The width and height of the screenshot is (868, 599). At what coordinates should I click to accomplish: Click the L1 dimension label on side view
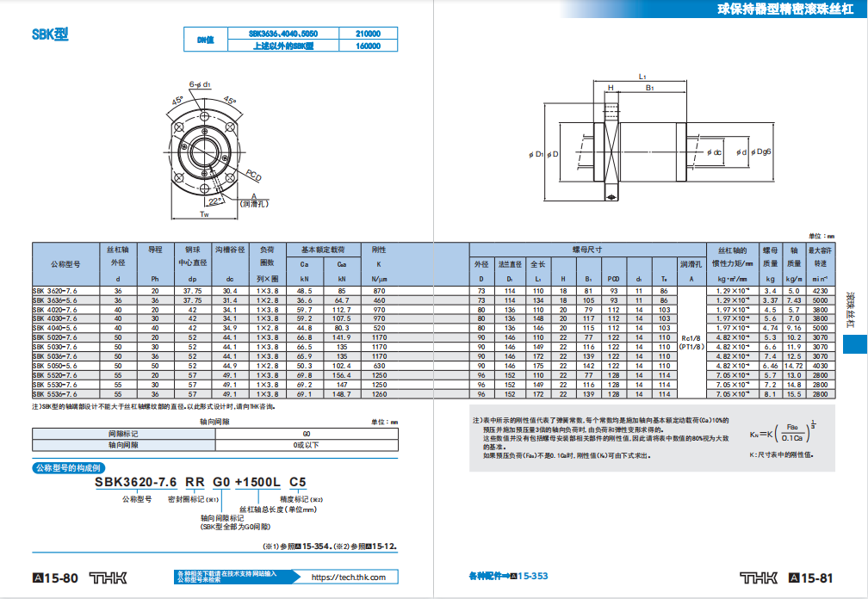tap(642, 77)
